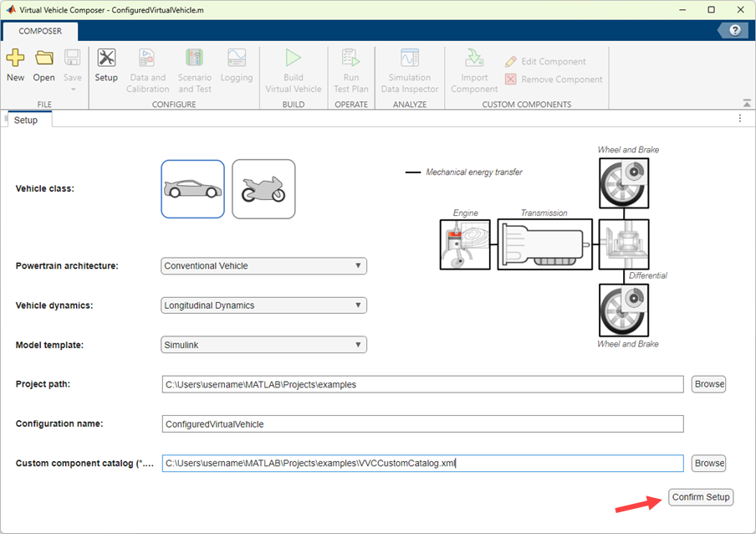Select the passenger car vehicle class

[192, 188]
